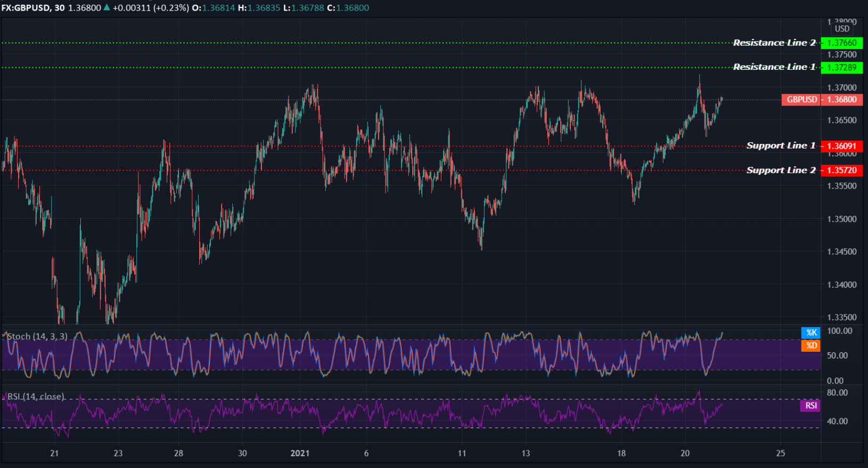Click the 28 date on time axis

point(178,453)
